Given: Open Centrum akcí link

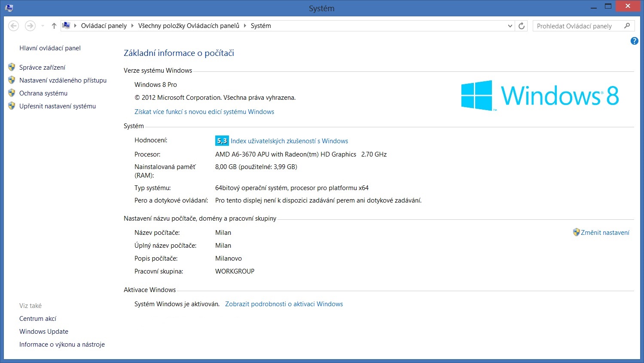Looking at the screenshot, I should [x=38, y=319].
